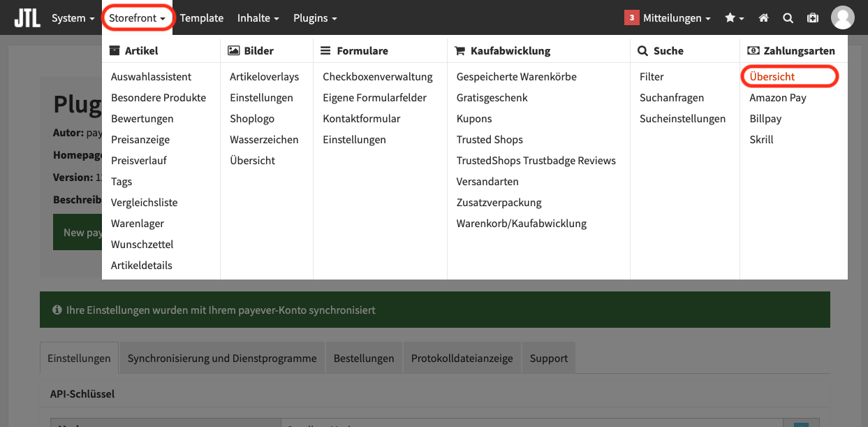
Task: Open Warenkorb/Kaufabwicklung
Action: coord(522,224)
